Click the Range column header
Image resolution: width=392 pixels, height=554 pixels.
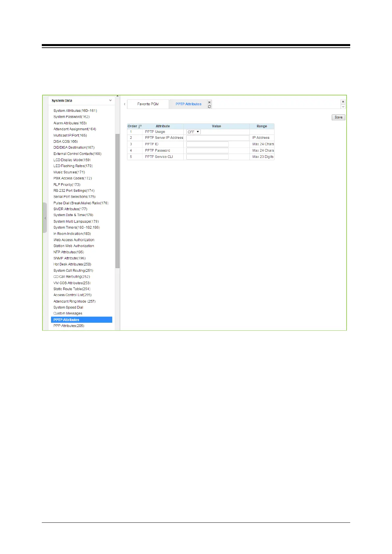[262, 126]
